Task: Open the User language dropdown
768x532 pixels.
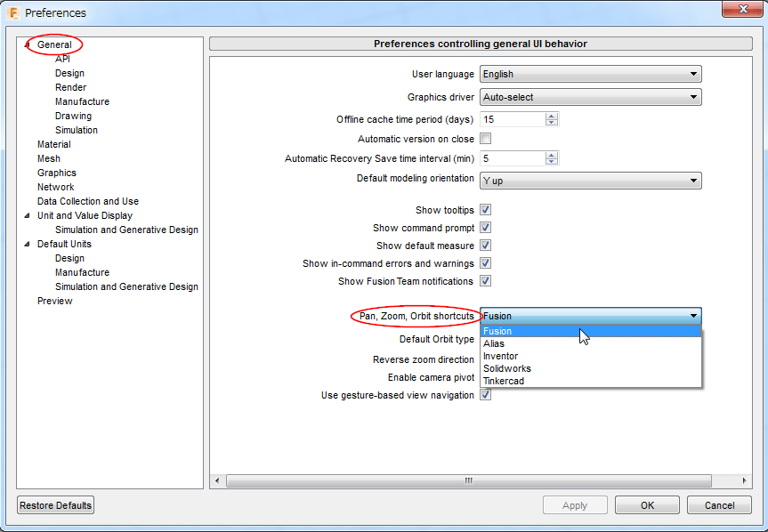Action: tap(694, 74)
